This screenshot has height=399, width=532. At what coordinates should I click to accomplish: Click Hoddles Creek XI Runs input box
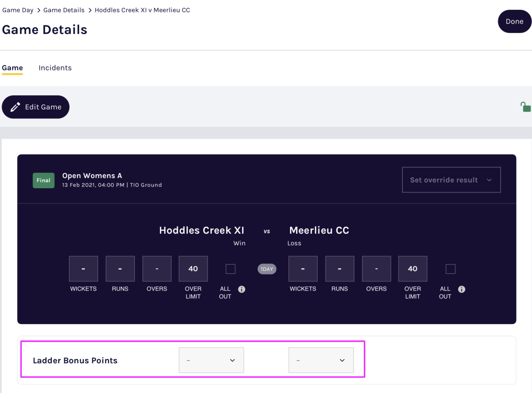[120, 269]
